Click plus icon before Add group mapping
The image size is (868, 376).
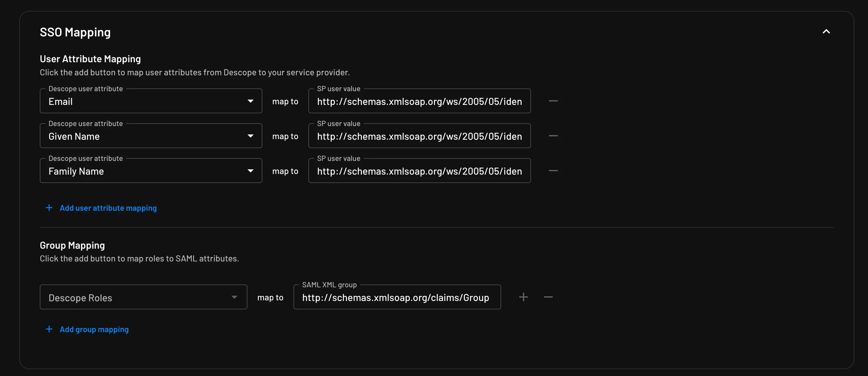(49, 329)
